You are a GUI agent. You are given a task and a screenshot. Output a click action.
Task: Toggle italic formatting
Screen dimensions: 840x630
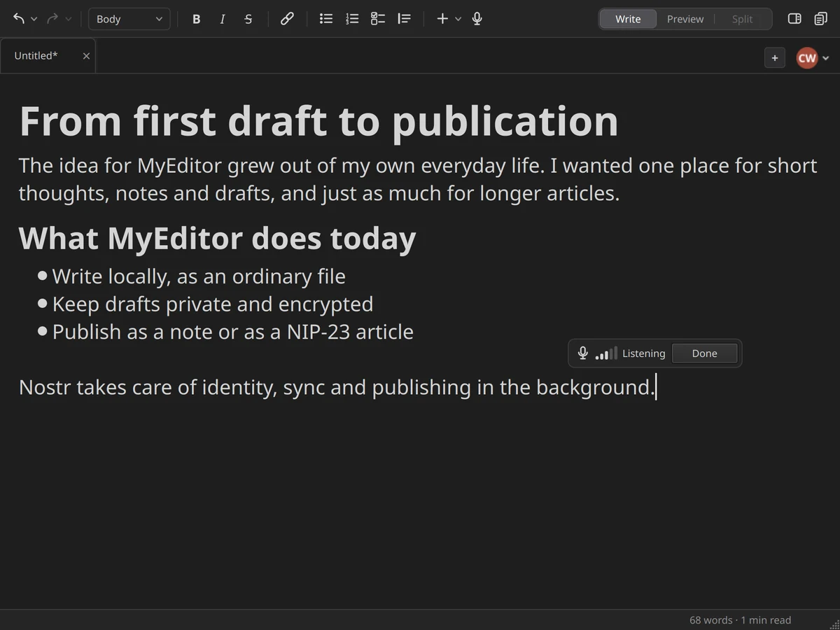(223, 19)
